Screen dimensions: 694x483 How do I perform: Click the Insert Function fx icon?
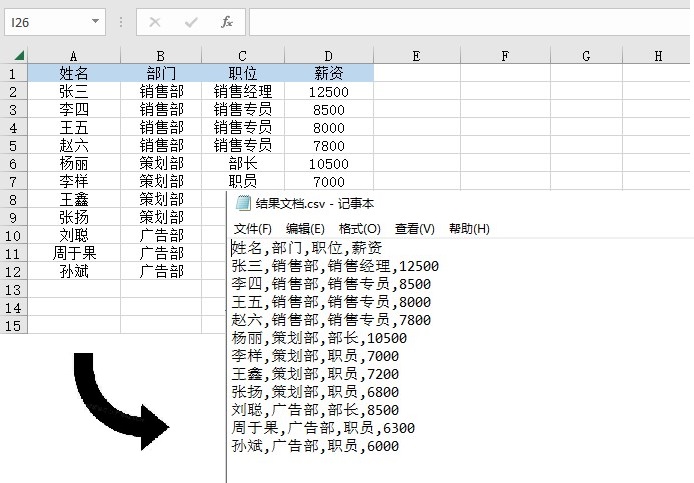[x=227, y=21]
